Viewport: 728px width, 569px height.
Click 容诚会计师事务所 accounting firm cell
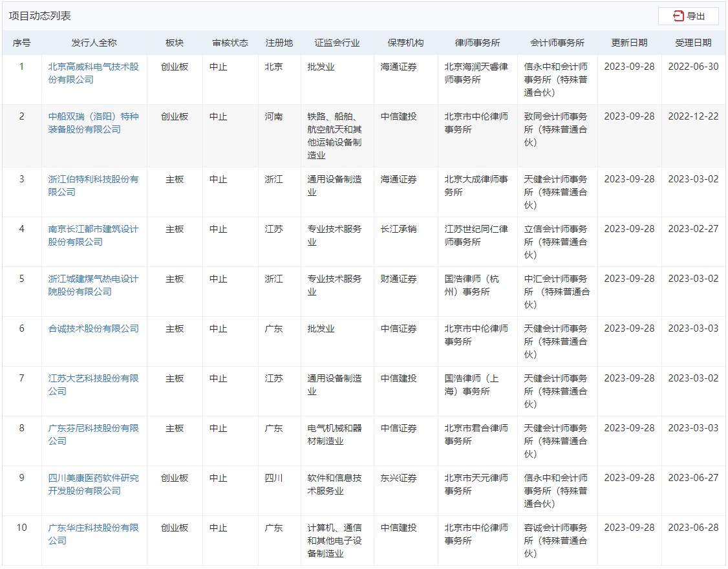(x=556, y=541)
